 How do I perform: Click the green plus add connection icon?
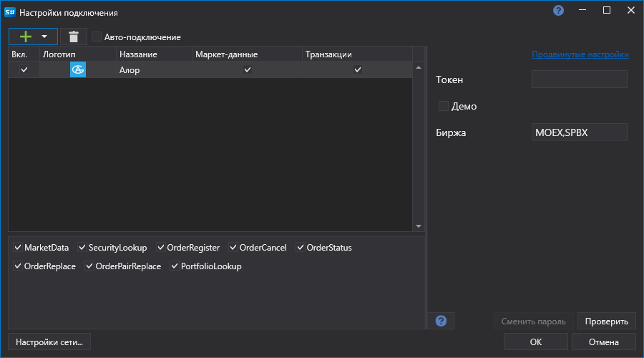point(26,37)
